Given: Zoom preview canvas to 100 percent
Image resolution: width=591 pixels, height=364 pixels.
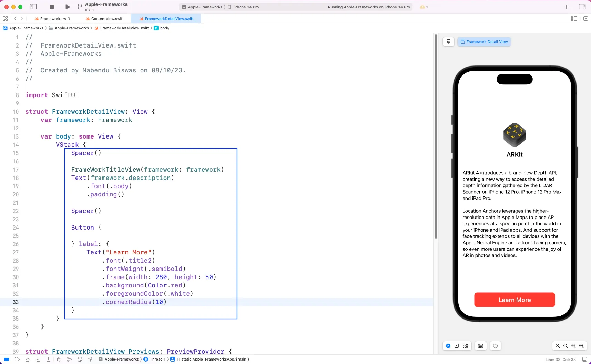Looking at the screenshot, I should [x=565, y=346].
